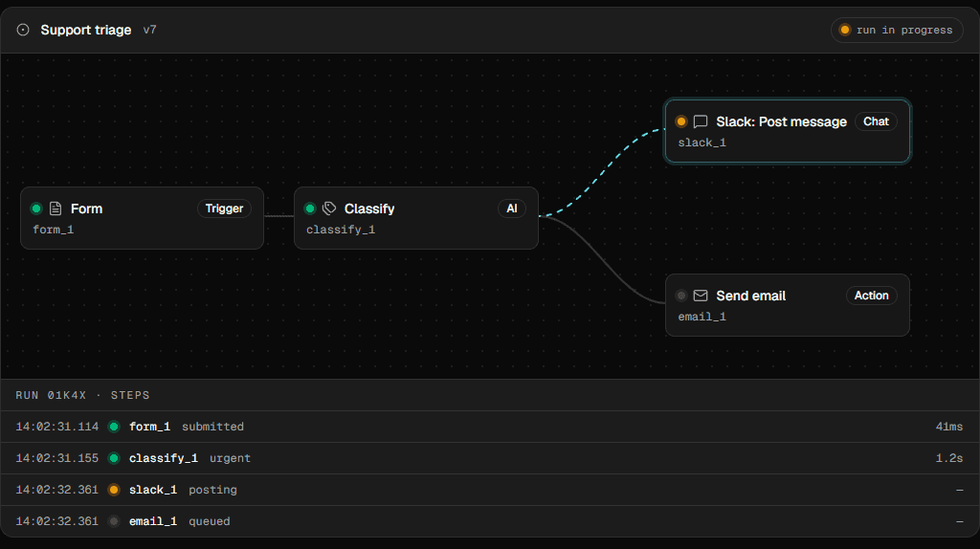980x549 pixels.
Task: Click the chat bubble icon on Slack node
Action: 701,121
